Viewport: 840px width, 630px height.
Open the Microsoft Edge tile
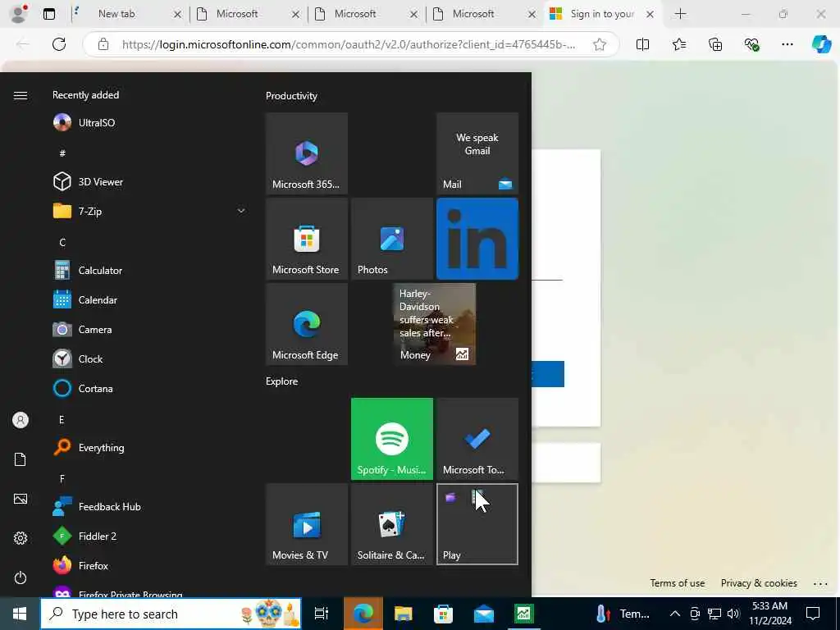point(307,324)
